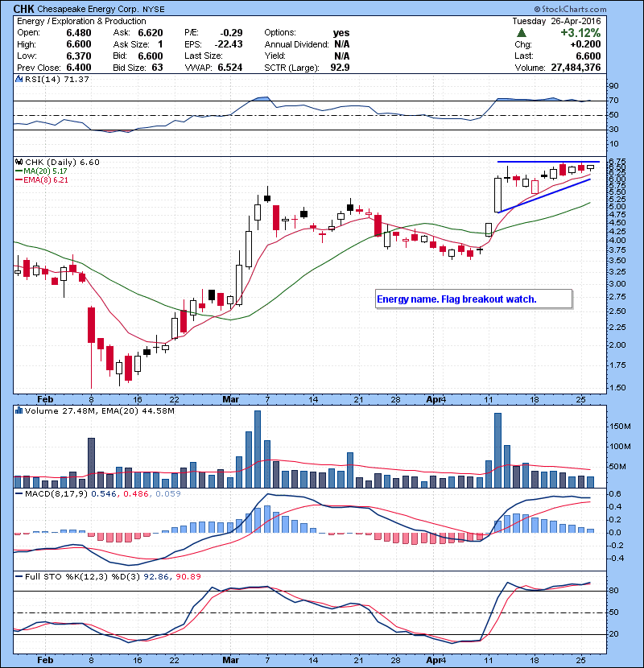Image resolution: width=644 pixels, height=668 pixels.
Task: Click the Volume value 27,484,376
Action: 576,68
